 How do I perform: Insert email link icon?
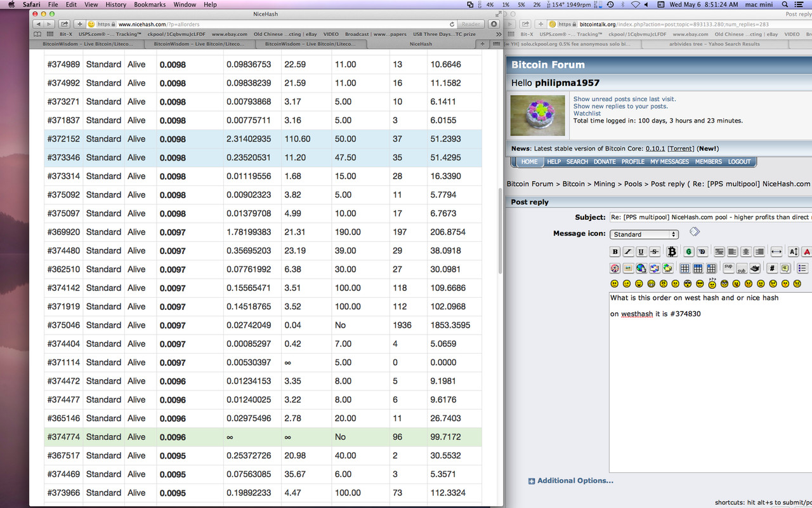point(655,269)
